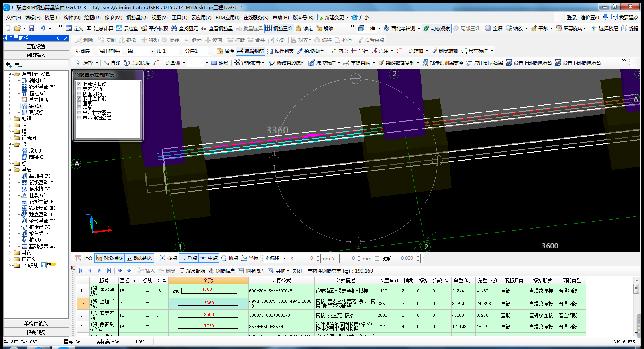The image size is (644, 349).
Task: Click 关闭 button in rebar toolbar
Action: point(297,271)
